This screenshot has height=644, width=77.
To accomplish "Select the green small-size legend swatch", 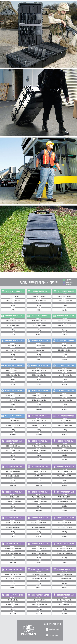I will [x=64, y=280].
